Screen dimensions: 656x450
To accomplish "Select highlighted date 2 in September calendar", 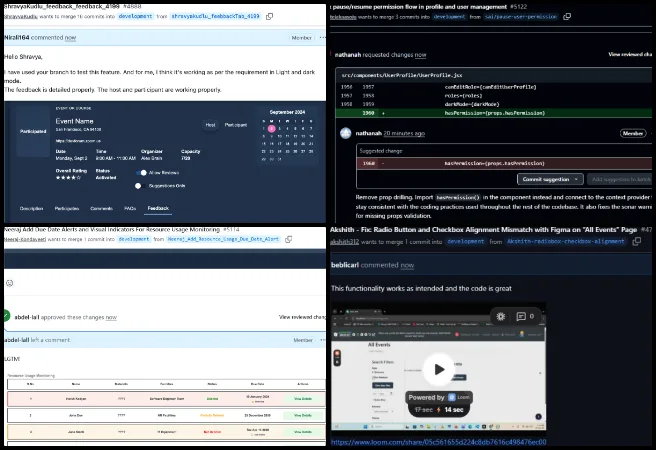I will 272,129.
